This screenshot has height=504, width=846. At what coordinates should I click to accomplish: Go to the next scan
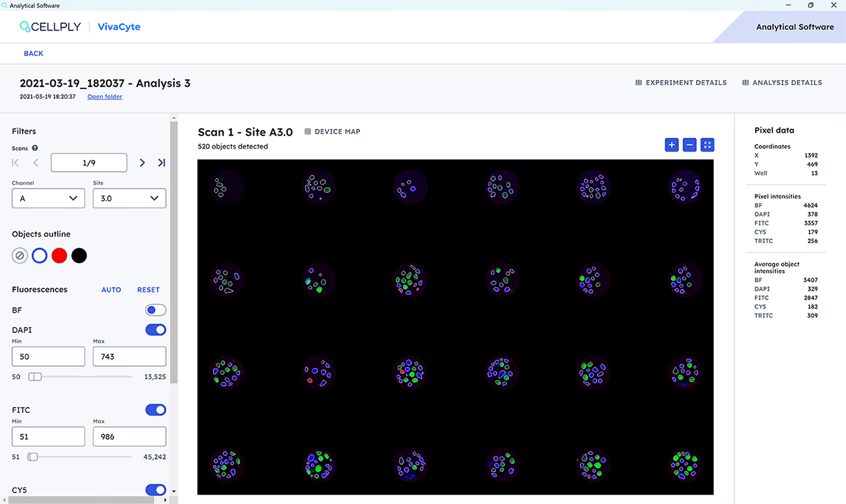point(142,162)
